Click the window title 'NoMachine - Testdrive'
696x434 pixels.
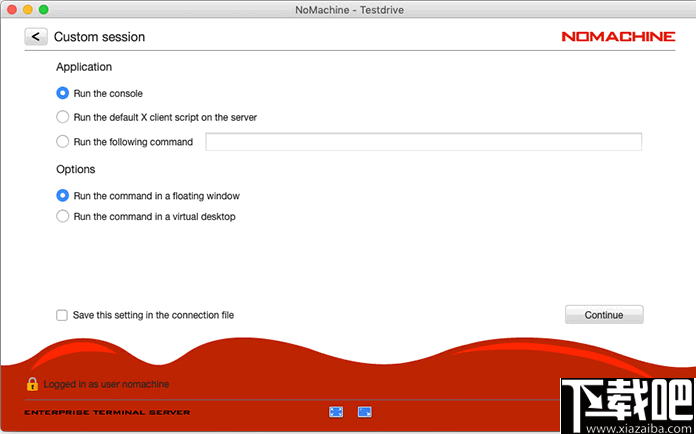[349, 10]
